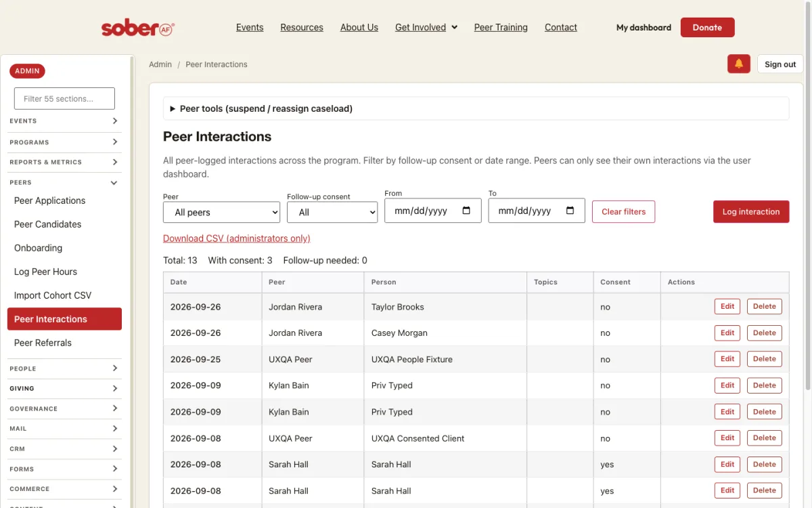
Task: Open Resources in top navigation
Action: 302,28
